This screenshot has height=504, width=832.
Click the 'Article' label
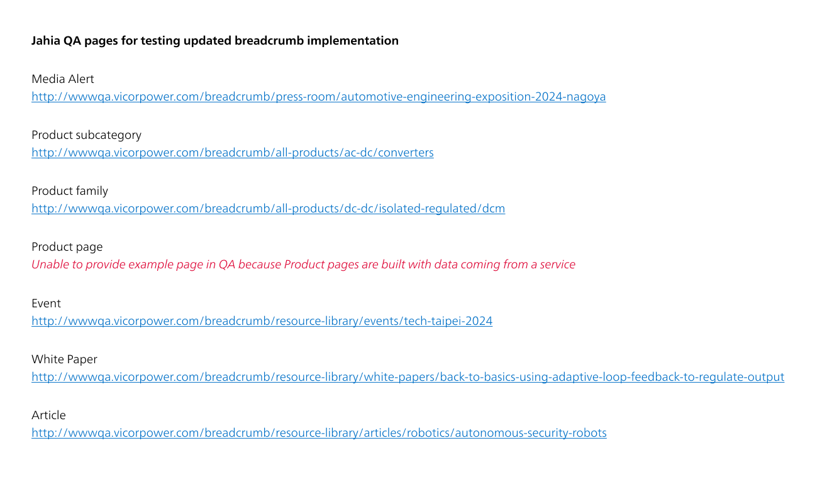pos(49,415)
